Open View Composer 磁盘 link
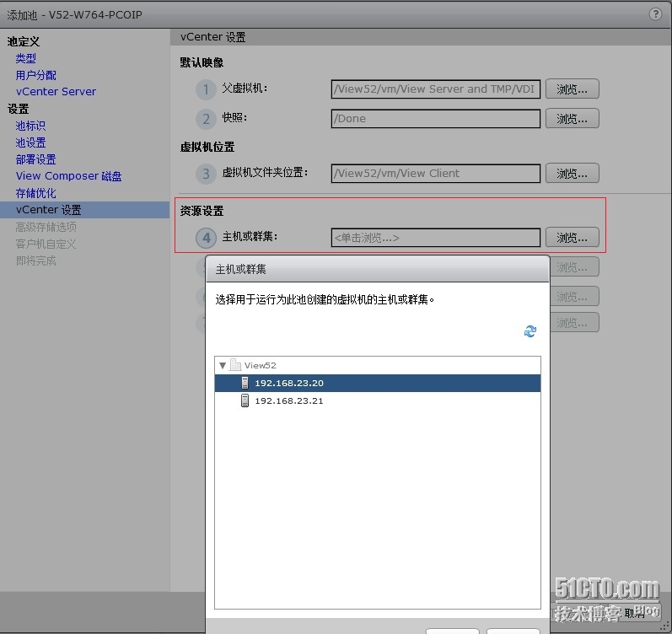Image resolution: width=672 pixels, height=634 pixels. [68, 176]
